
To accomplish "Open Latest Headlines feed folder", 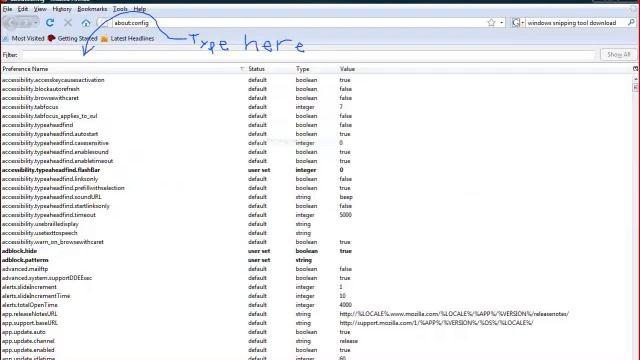I will 127,38.
